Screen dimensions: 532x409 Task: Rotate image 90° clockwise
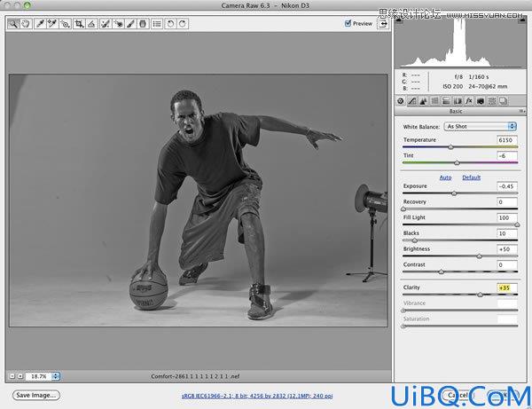tap(183, 24)
